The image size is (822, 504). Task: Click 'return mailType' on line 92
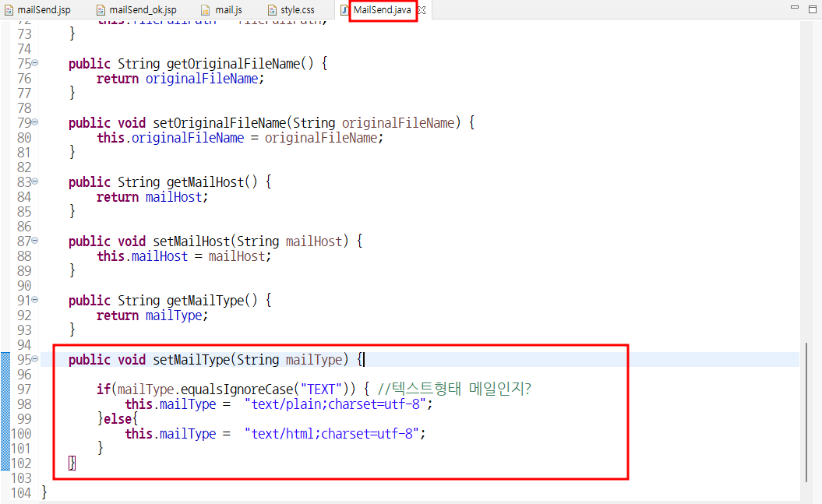click(150, 315)
